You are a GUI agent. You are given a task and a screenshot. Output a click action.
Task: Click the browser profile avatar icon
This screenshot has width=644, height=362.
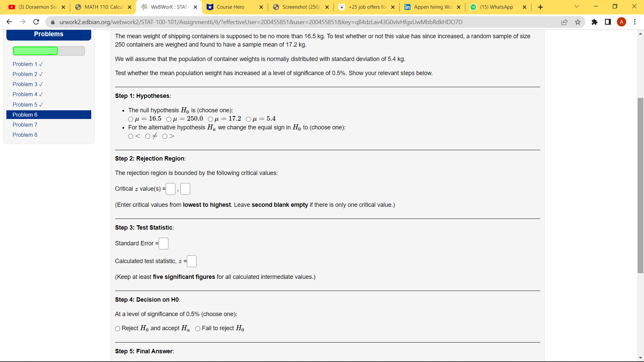[622, 22]
